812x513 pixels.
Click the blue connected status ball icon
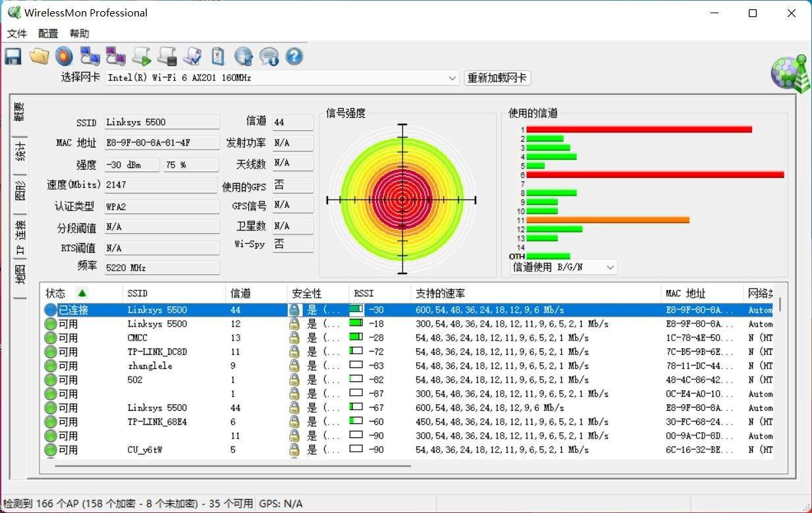[51, 310]
